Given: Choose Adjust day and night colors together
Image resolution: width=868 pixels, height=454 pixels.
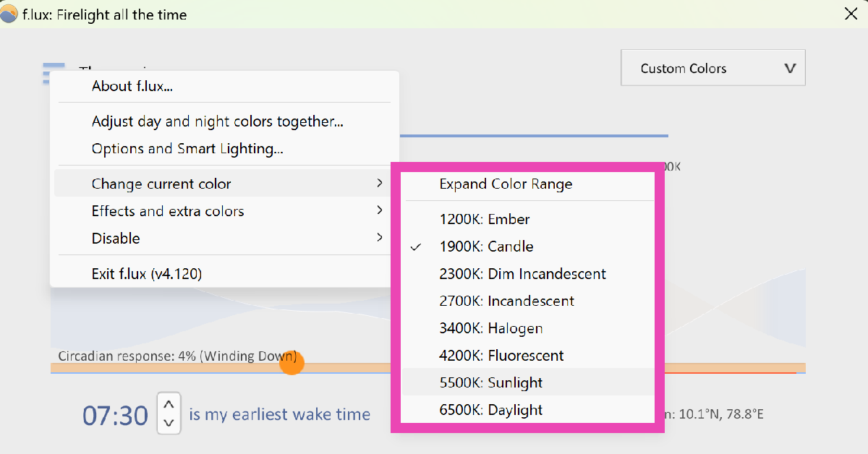Looking at the screenshot, I should pos(224,121).
